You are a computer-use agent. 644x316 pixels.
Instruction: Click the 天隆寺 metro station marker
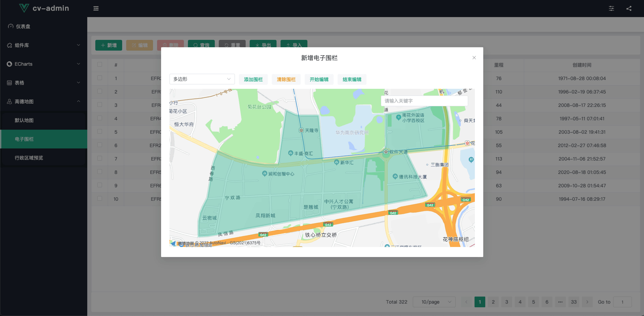click(301, 130)
